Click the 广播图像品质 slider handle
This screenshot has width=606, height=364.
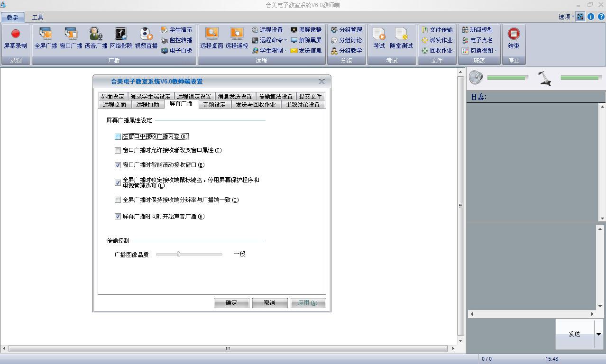coord(178,255)
